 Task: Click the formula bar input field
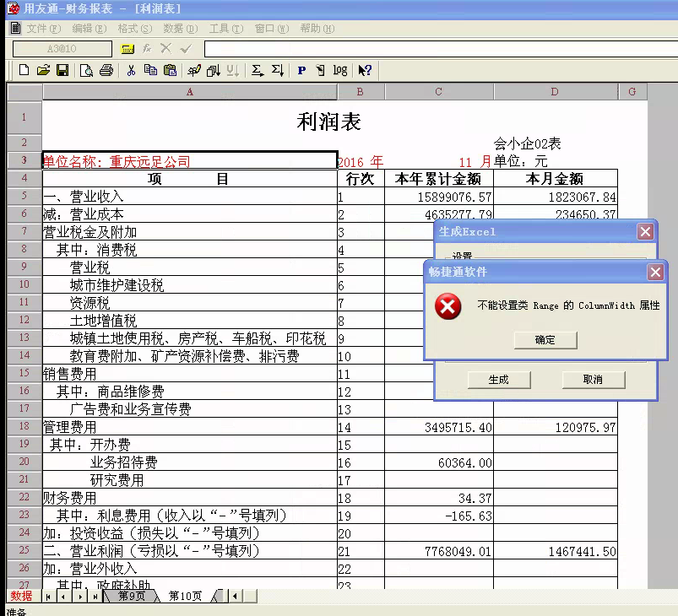coord(441,49)
